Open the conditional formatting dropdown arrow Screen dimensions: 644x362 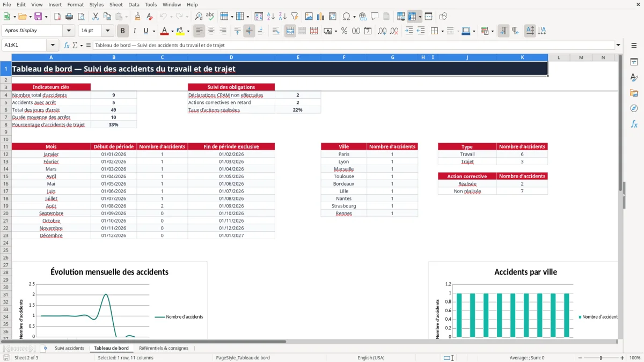pos(492,31)
